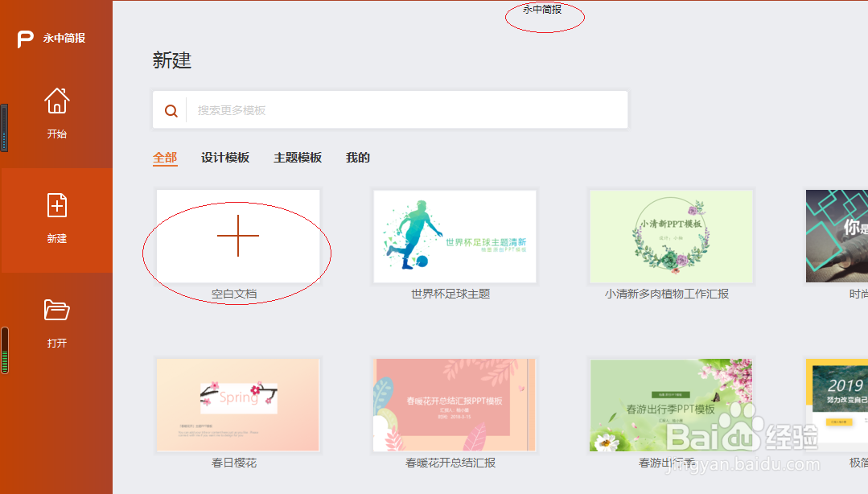Image resolution: width=868 pixels, height=494 pixels.
Task: Click the 新建 sidebar label
Action: coord(57,239)
